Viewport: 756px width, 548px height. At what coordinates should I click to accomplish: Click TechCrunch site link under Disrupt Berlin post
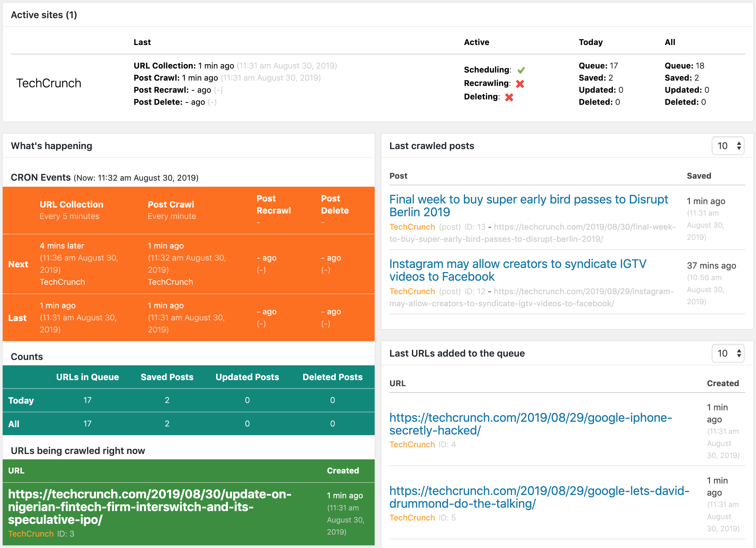tap(412, 227)
